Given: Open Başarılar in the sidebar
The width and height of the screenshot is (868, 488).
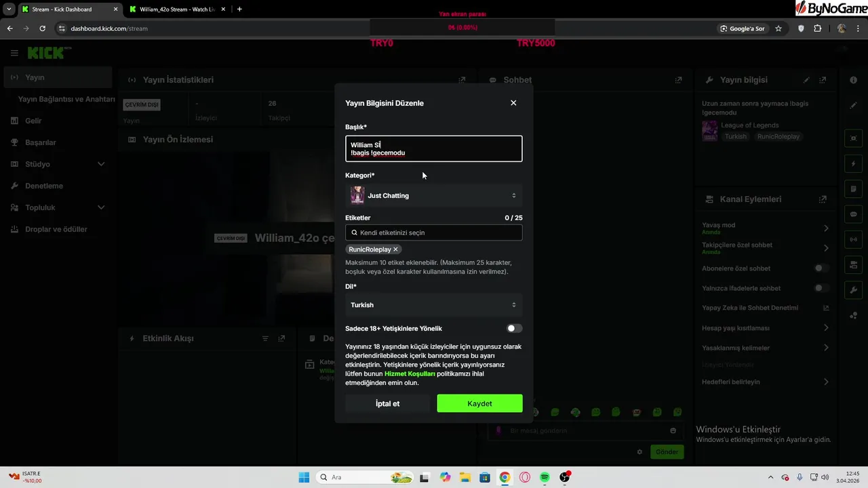Looking at the screenshot, I should (x=56, y=142).
